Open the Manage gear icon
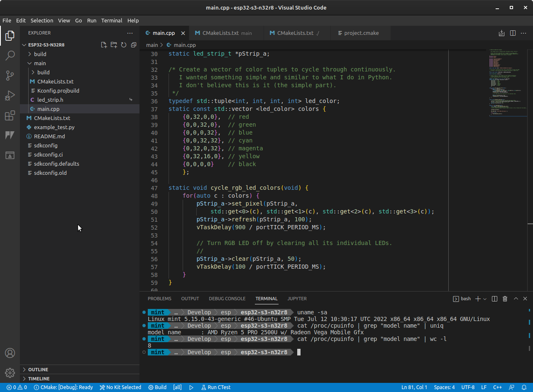 [10, 372]
